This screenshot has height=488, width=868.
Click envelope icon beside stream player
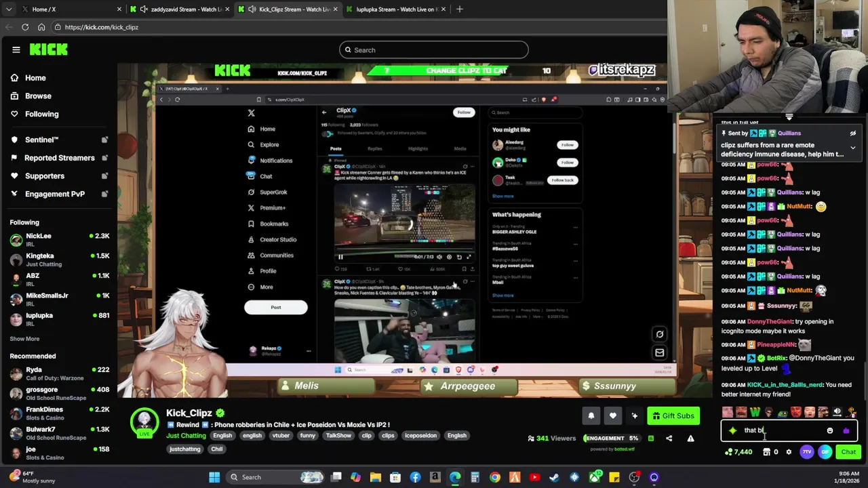click(x=659, y=352)
